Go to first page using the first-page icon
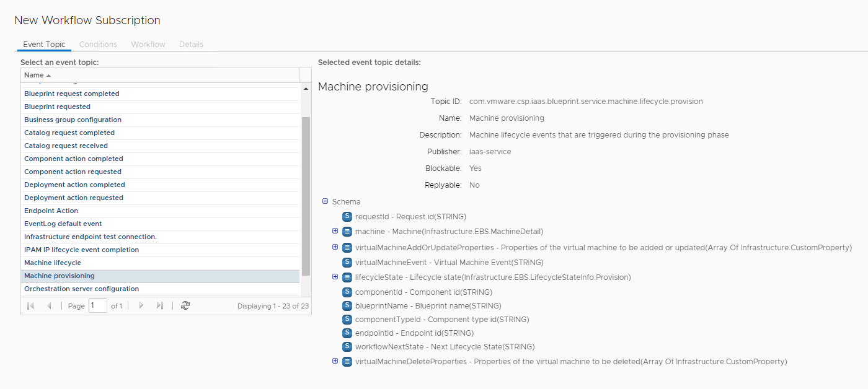This screenshot has width=868, height=389. 30,305
